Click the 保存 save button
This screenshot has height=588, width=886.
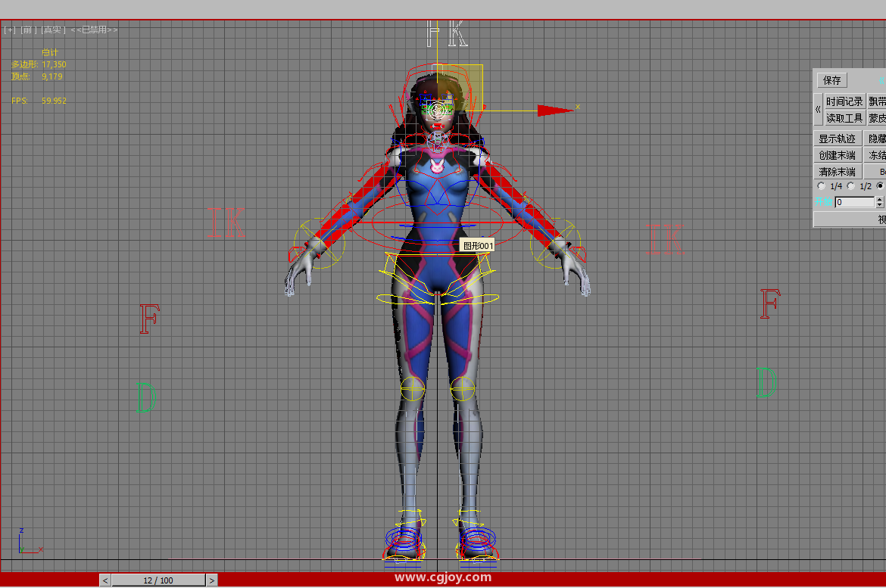point(832,80)
